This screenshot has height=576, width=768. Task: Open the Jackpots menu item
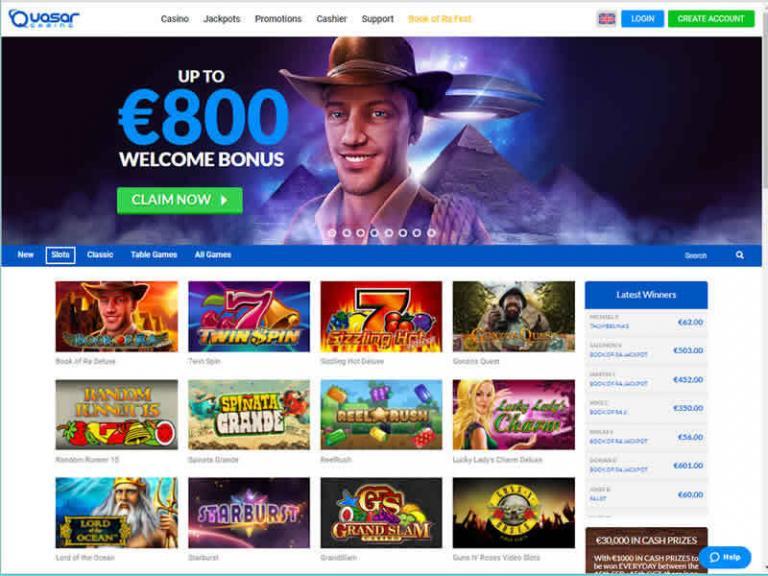[221, 19]
